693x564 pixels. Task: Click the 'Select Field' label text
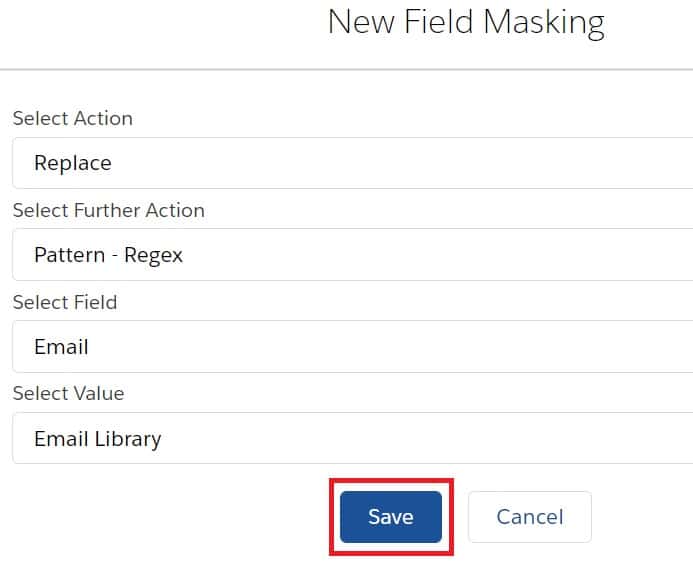click(64, 302)
